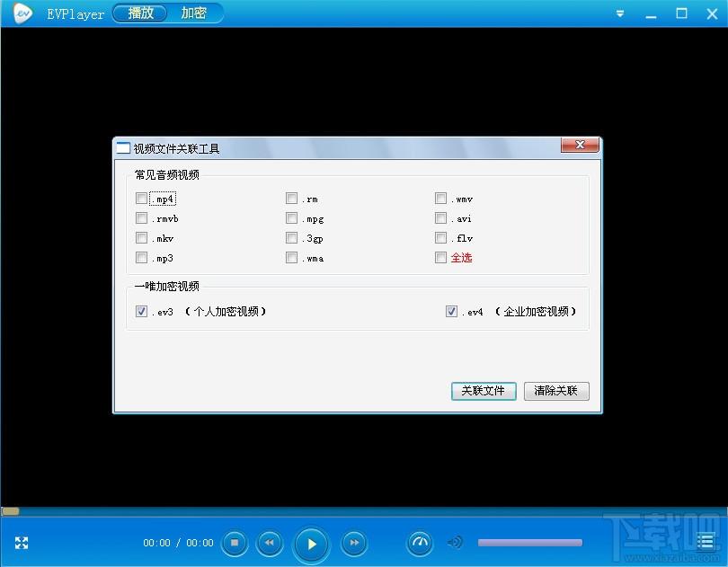This screenshot has width=728, height=567.
Task: Check the .mp4 file association box
Action: (141, 199)
